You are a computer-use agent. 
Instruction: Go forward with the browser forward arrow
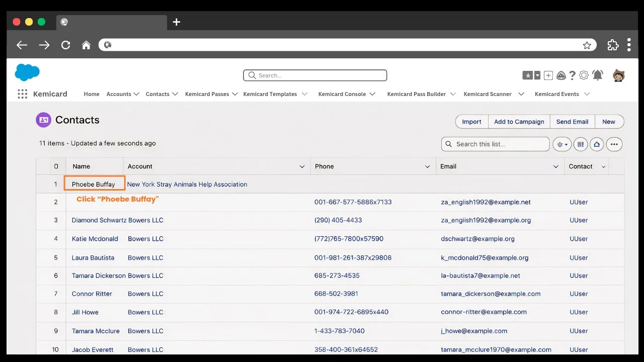pyautogui.click(x=44, y=45)
